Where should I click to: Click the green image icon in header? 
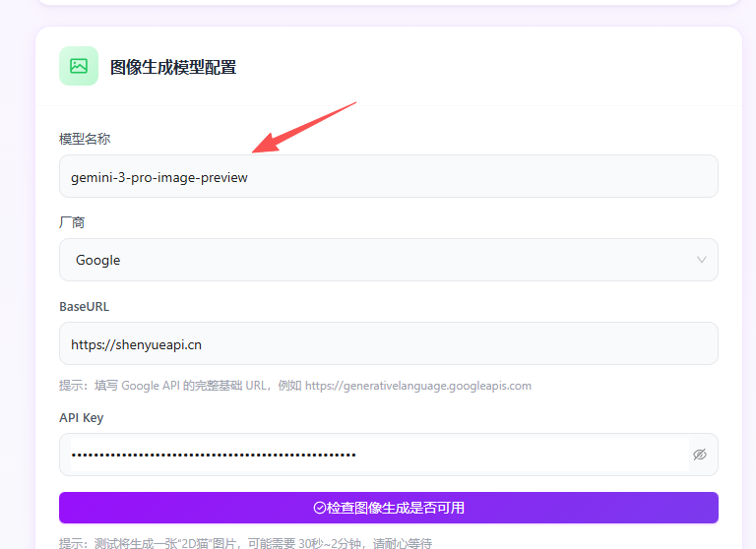point(79,66)
